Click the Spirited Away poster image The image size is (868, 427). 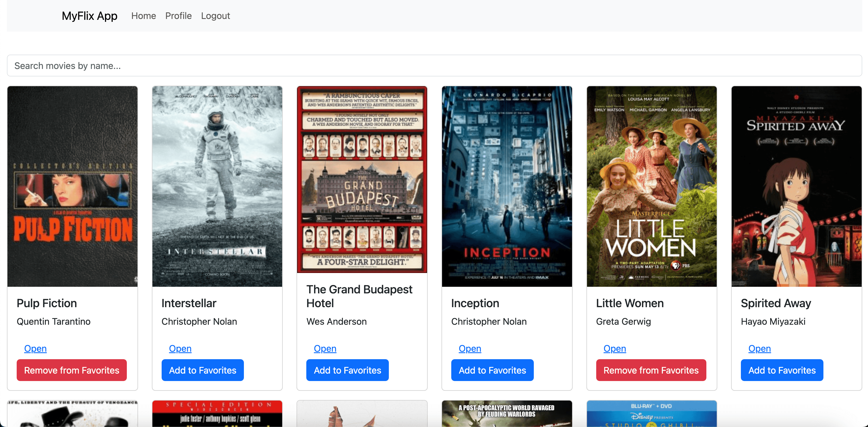click(797, 186)
